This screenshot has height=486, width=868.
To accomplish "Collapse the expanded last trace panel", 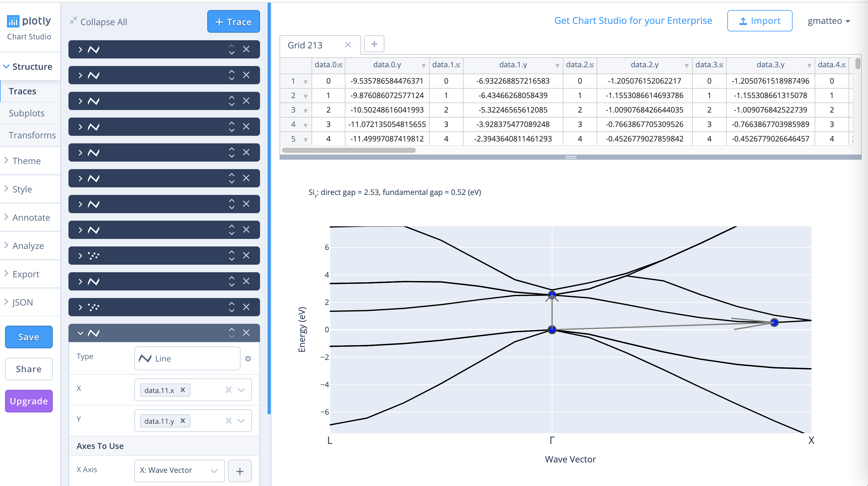I will [80, 333].
